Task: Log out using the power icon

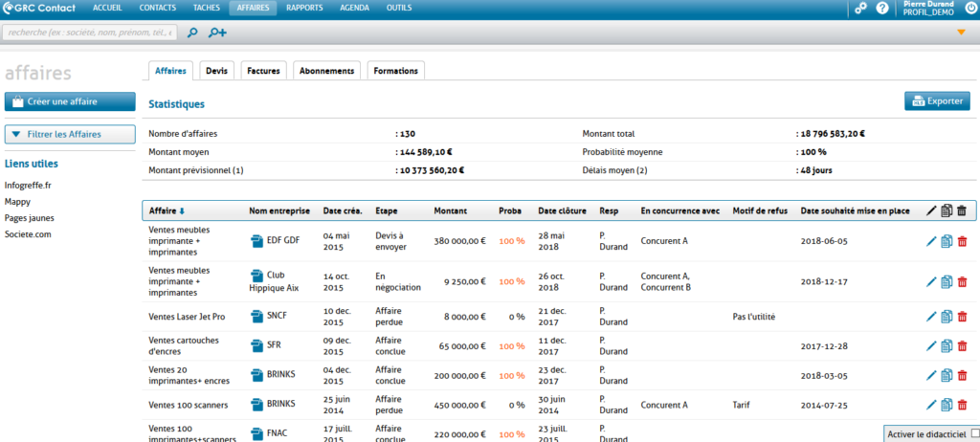Action: click(967, 8)
